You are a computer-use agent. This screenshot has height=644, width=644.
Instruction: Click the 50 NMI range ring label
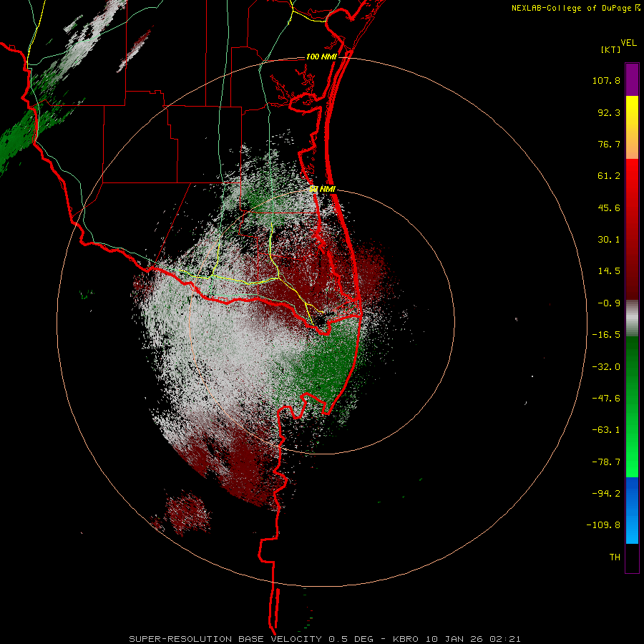[x=323, y=190]
